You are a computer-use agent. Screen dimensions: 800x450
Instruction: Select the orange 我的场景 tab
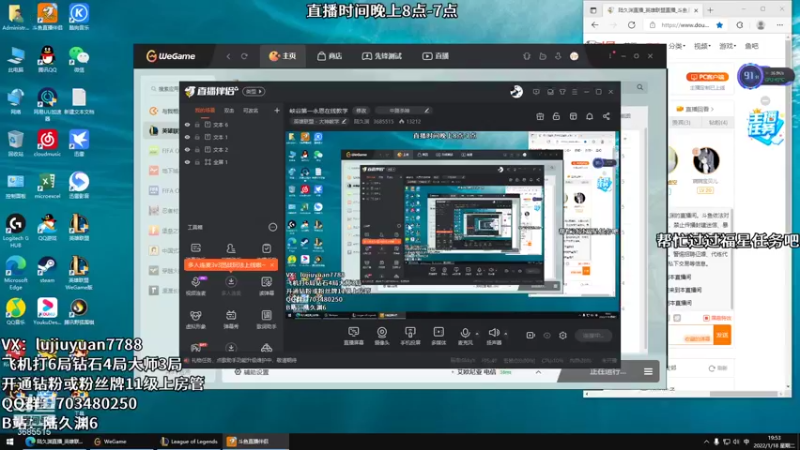pyautogui.click(x=205, y=111)
